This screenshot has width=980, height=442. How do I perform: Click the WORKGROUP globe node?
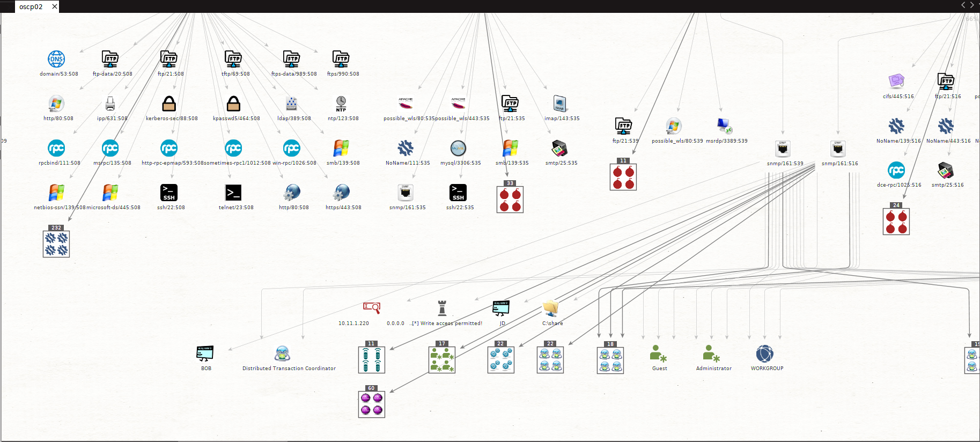coord(765,353)
